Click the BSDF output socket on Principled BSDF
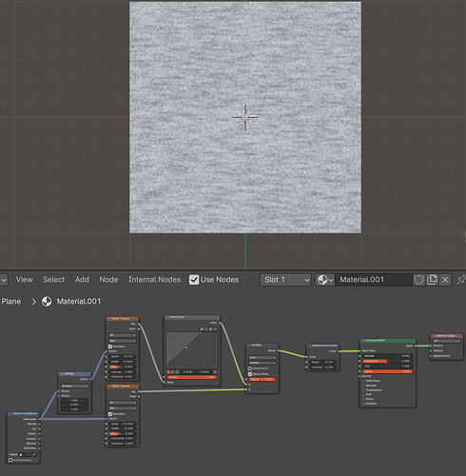The image size is (466, 476). [416, 346]
